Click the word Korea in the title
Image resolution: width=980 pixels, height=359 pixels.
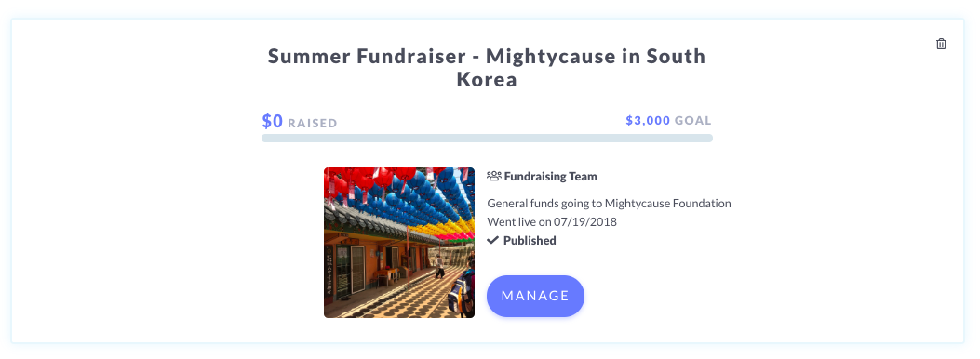point(487,80)
